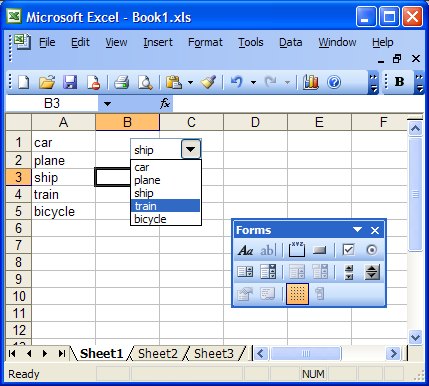Toggle Bold formatting button
The width and height of the screenshot is (429, 386).
(x=399, y=82)
